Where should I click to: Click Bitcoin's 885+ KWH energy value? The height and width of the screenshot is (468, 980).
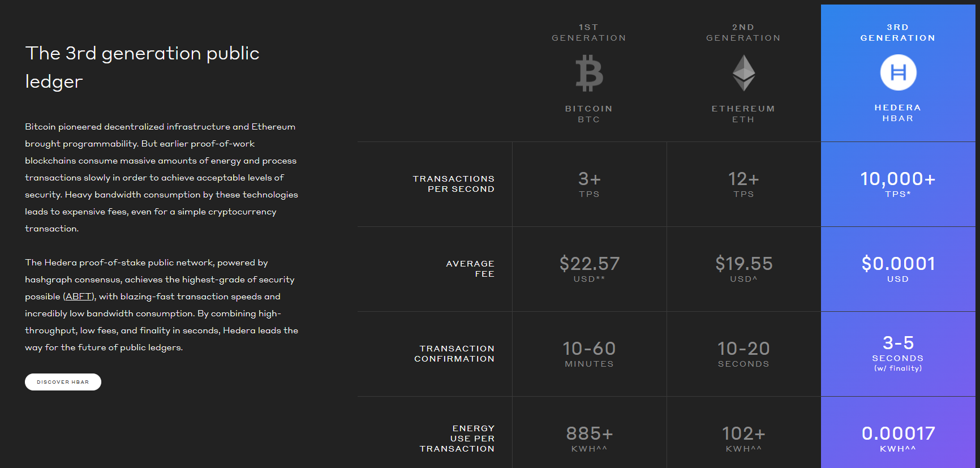click(x=589, y=439)
